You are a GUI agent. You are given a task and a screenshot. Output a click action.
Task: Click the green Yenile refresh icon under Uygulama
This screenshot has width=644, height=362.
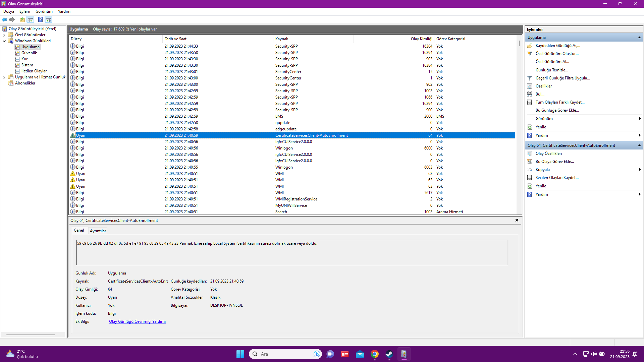pyautogui.click(x=530, y=127)
